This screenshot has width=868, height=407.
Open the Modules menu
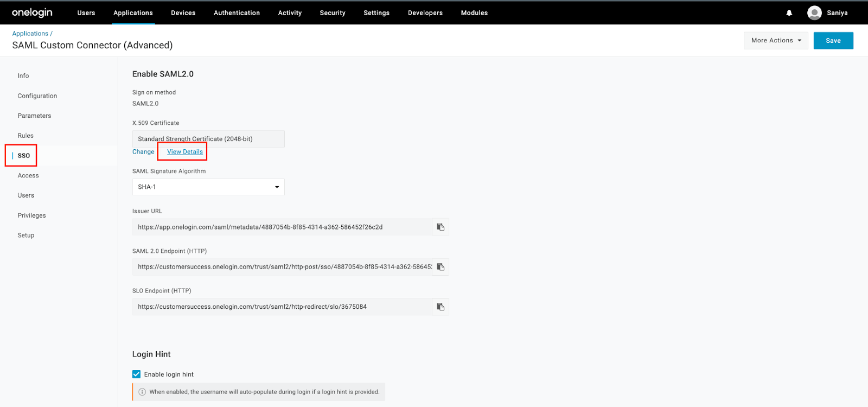coord(474,13)
